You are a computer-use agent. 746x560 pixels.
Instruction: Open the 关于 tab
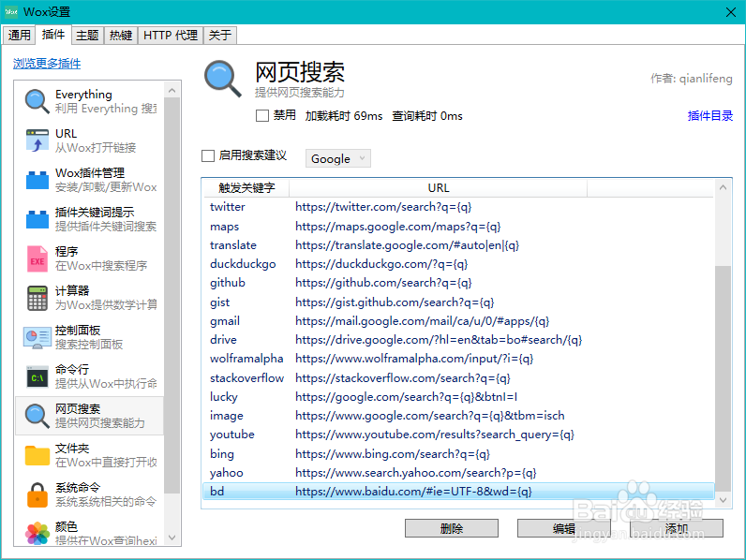click(220, 36)
